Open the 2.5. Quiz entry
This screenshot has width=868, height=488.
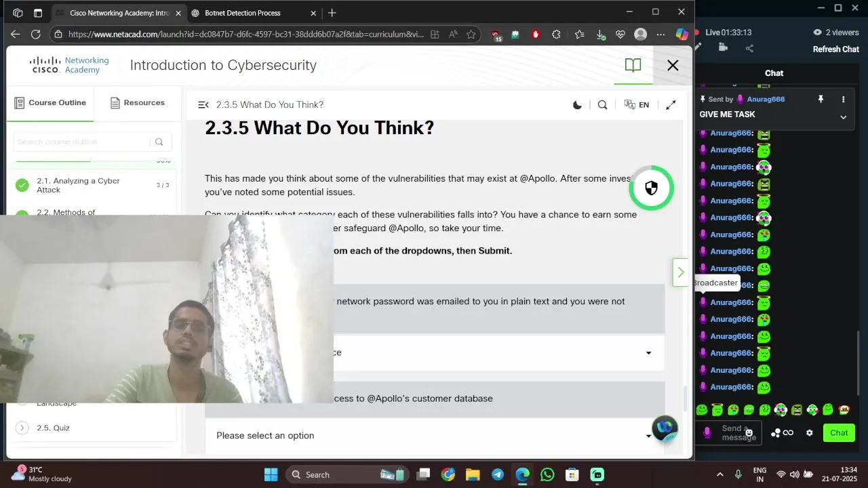point(53,428)
